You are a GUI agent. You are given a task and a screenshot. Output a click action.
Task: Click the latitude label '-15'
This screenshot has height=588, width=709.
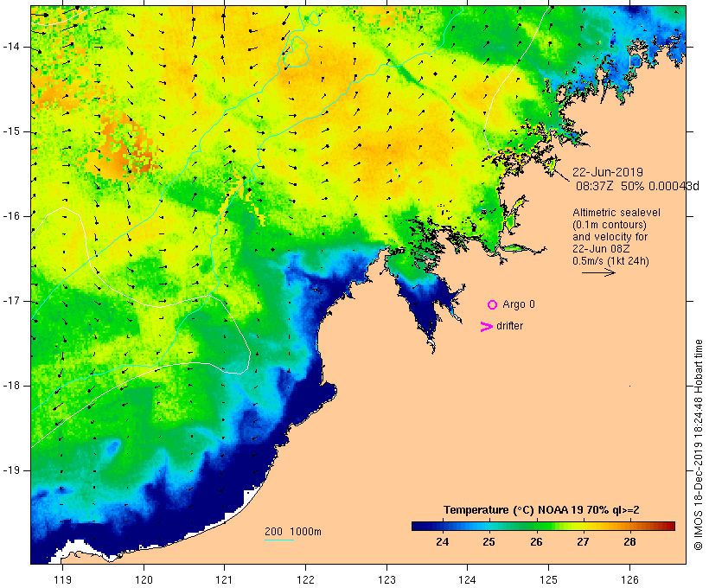[x=11, y=131]
